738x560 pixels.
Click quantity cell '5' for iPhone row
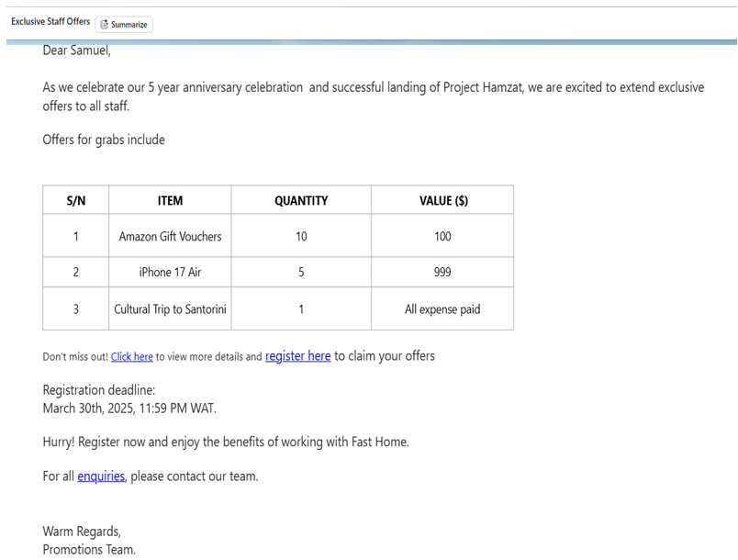[x=301, y=272]
